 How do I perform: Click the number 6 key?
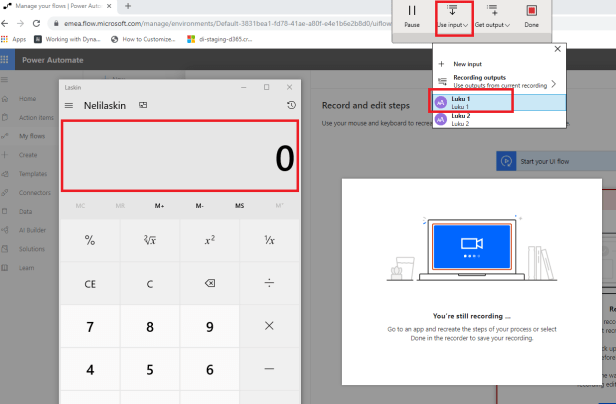coord(210,369)
